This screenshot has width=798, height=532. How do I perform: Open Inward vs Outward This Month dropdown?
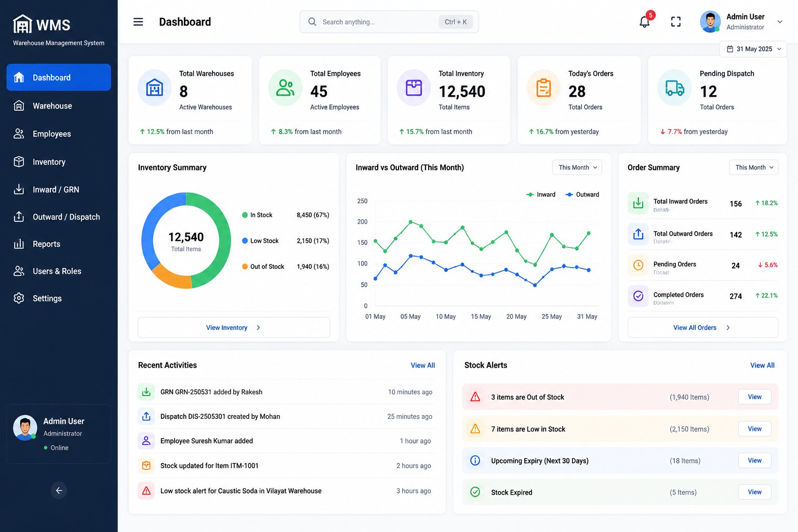(577, 167)
